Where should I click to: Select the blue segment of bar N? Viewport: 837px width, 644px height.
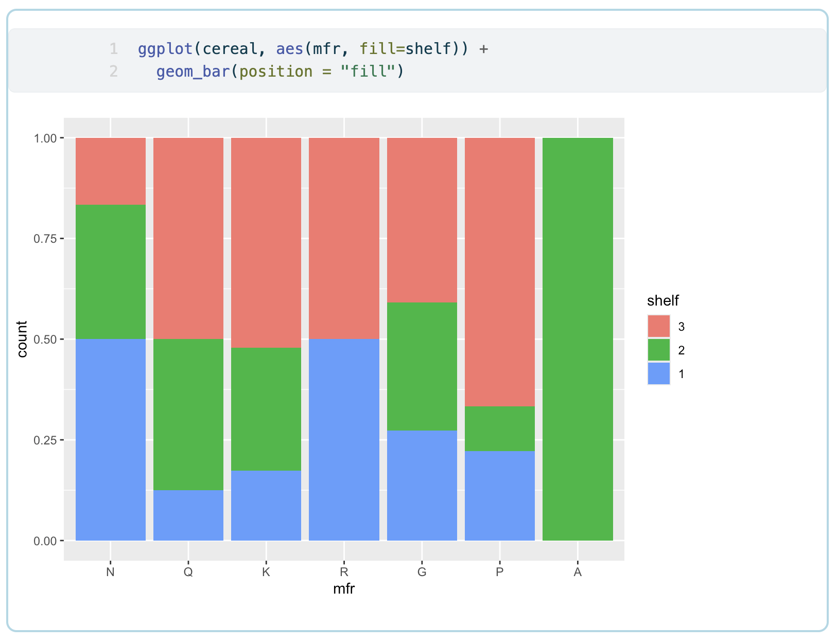(x=110, y=437)
